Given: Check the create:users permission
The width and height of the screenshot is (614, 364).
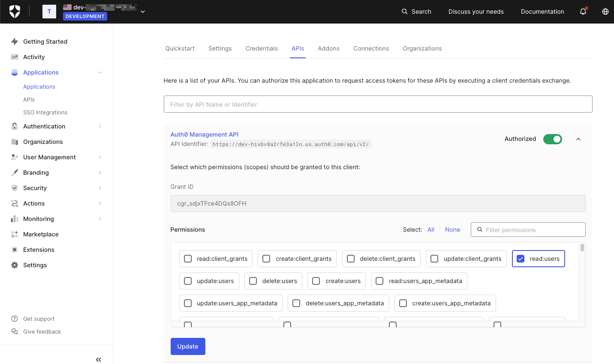Looking at the screenshot, I should pos(316,281).
